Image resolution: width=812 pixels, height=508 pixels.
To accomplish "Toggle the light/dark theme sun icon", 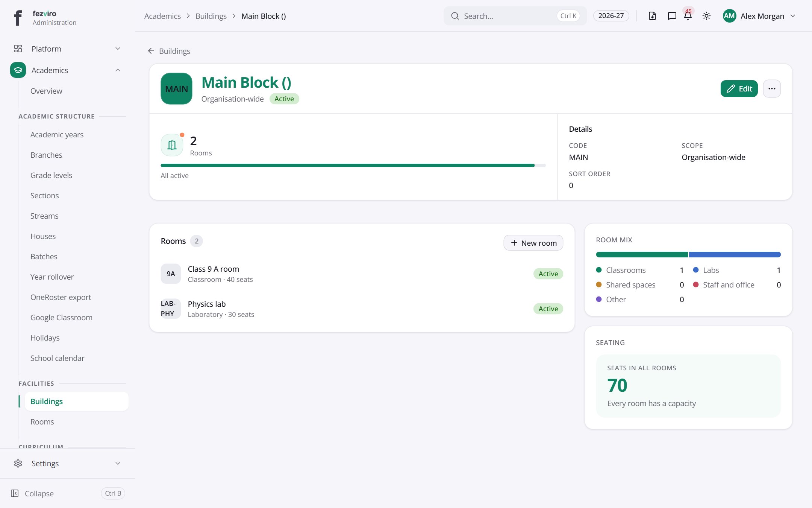I will [706, 16].
